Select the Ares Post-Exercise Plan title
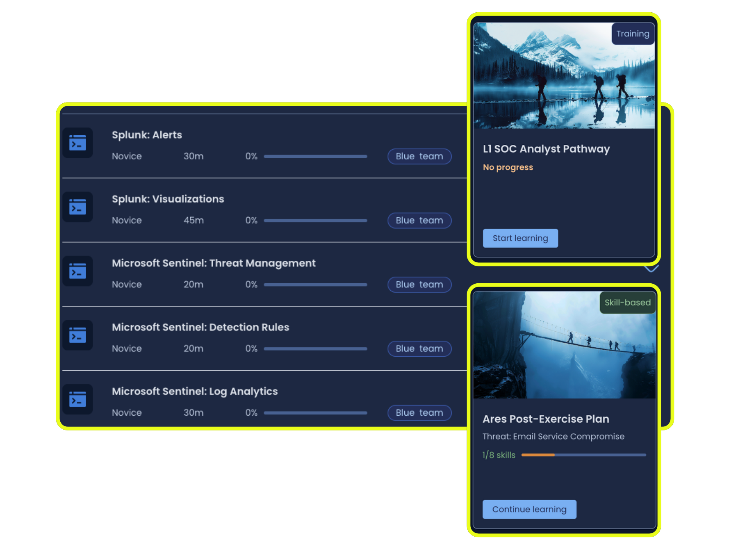The height and width of the screenshot is (560, 747). pyautogui.click(x=546, y=419)
